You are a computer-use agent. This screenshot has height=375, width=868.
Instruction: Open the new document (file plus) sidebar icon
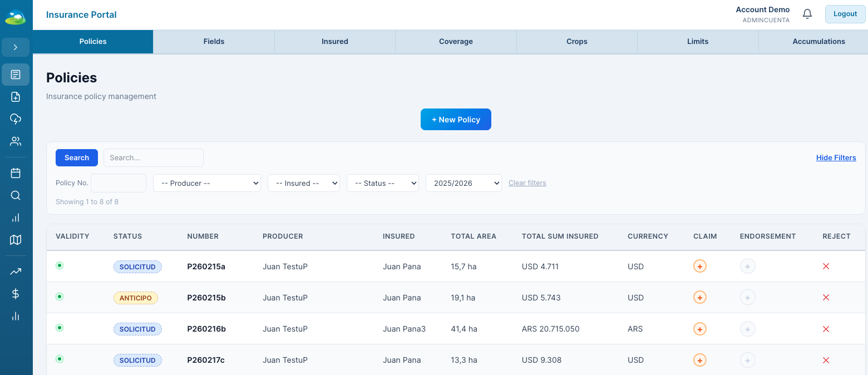point(16,97)
